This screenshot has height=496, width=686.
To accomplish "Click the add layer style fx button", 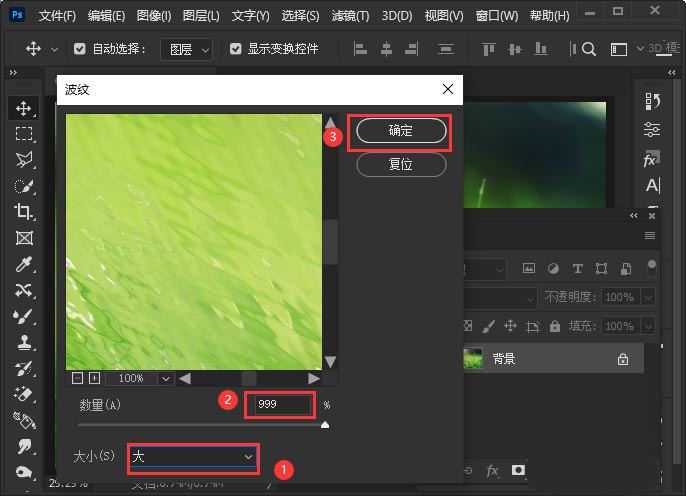I will [493, 471].
